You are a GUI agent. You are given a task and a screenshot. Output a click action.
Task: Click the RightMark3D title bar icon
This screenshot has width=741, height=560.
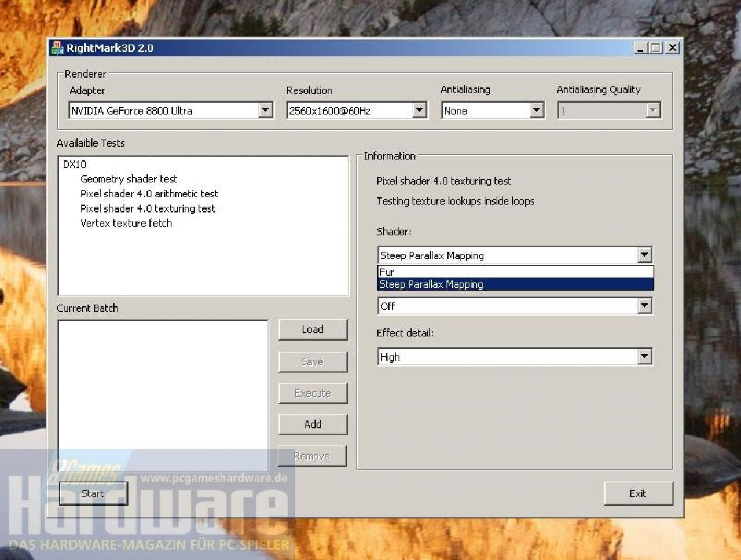tap(57, 47)
